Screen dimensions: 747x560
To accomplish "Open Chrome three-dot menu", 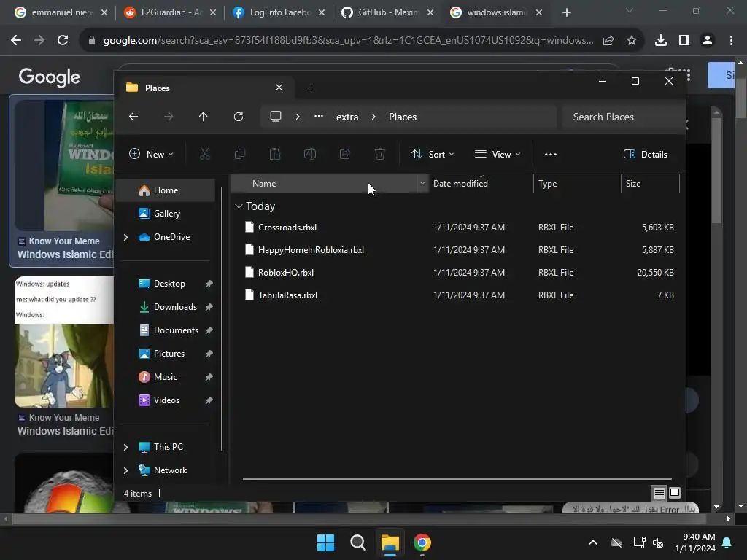I will click(731, 41).
